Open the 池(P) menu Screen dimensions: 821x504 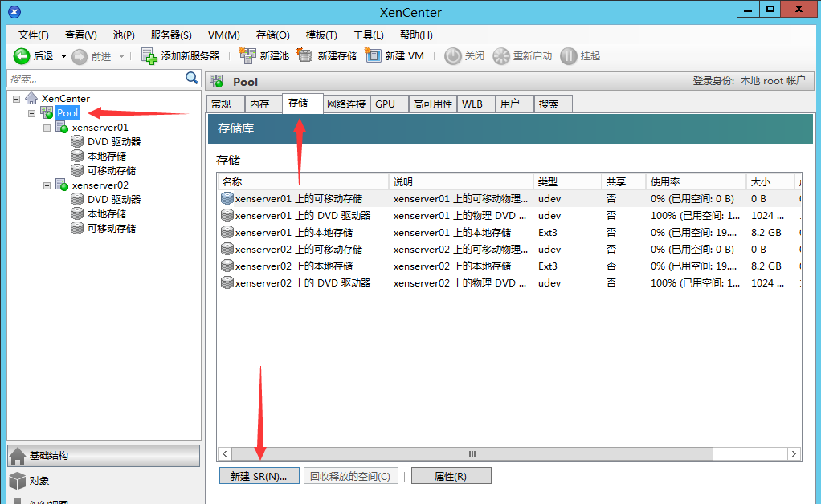click(124, 35)
